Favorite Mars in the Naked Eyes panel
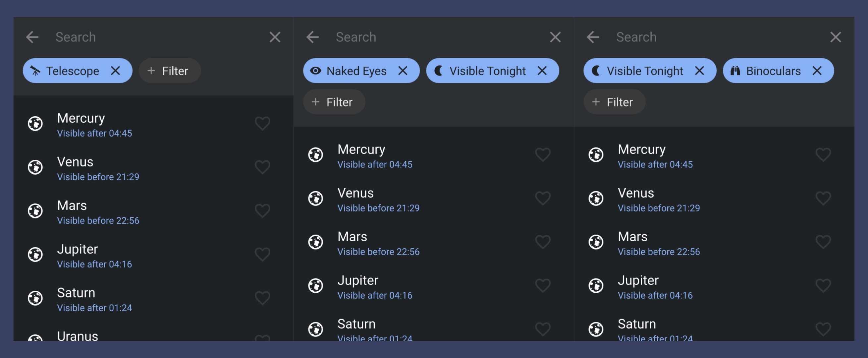 tap(543, 242)
